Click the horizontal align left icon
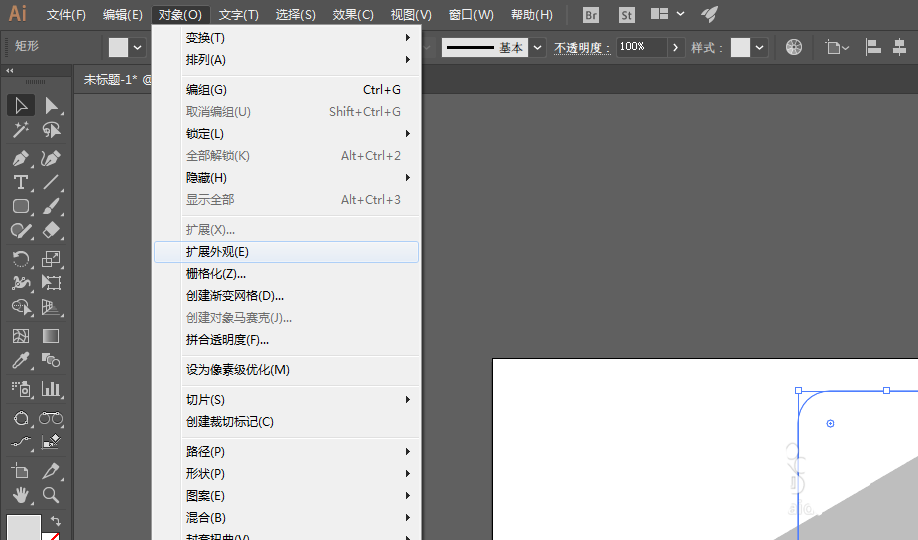The image size is (918, 540). [x=873, y=47]
